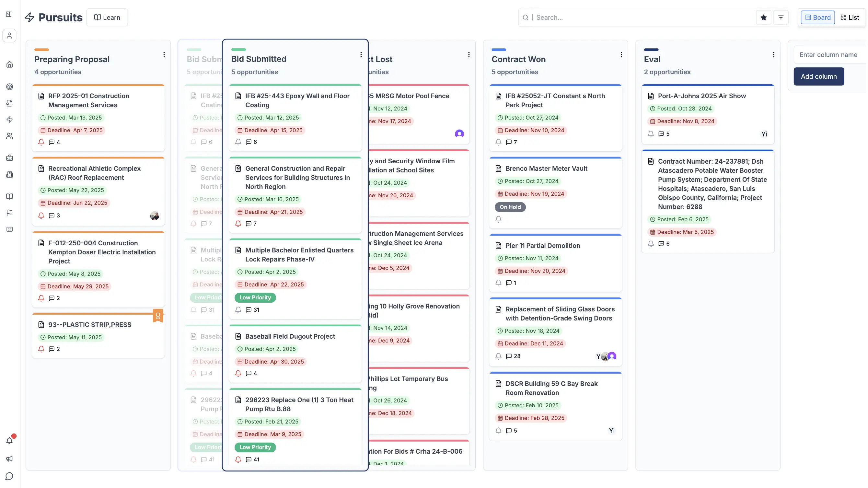Screen dimensions: 868x488
Task: Click the On Hold tag on Brenco card
Action: [510, 207]
